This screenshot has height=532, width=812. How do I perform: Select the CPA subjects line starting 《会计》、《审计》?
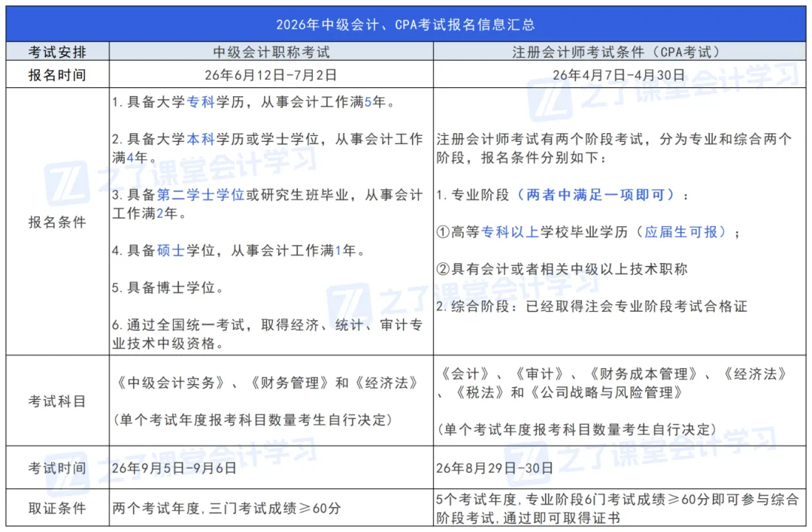tap(614, 383)
